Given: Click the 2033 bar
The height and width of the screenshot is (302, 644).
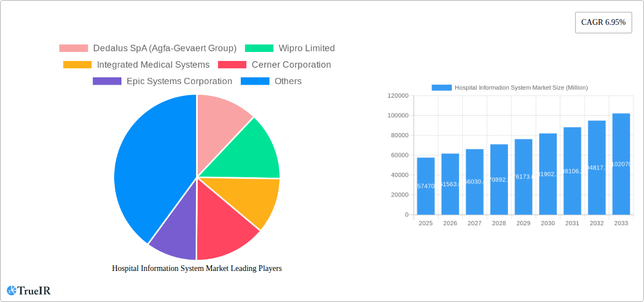Looking at the screenshot, I should click(621, 164).
